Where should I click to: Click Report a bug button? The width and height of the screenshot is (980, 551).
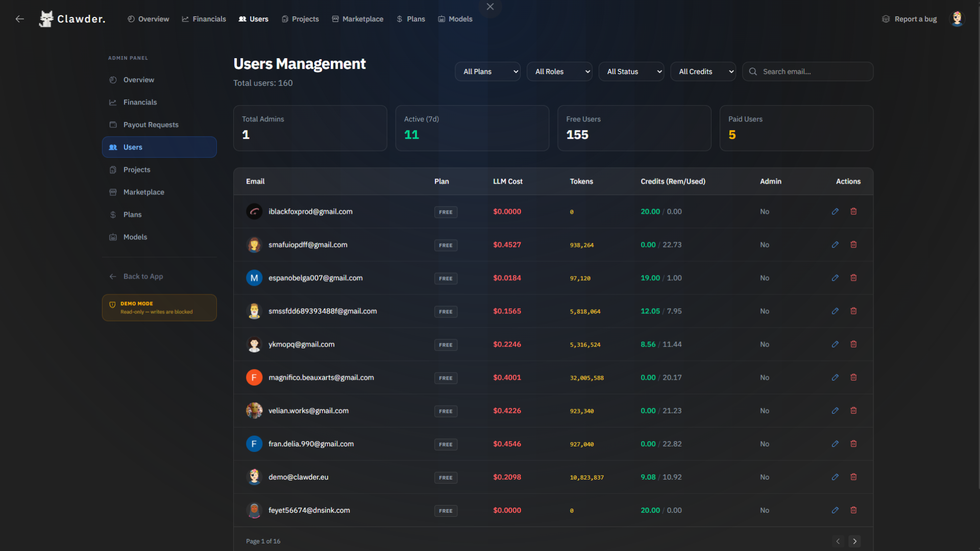tap(909, 19)
